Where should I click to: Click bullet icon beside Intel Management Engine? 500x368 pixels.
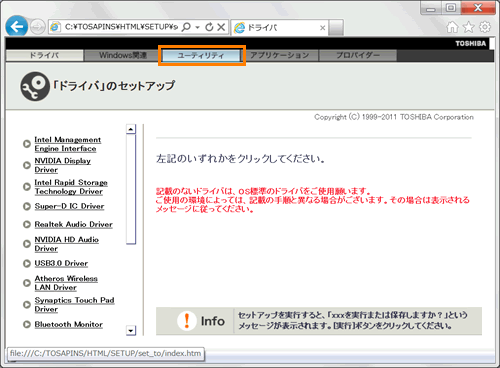[27, 144]
